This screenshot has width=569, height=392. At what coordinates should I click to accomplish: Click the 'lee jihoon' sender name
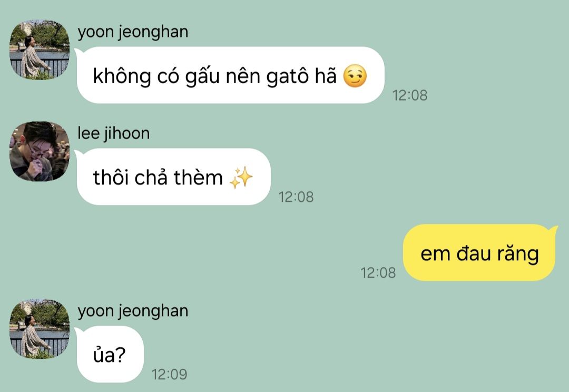pyautogui.click(x=114, y=133)
